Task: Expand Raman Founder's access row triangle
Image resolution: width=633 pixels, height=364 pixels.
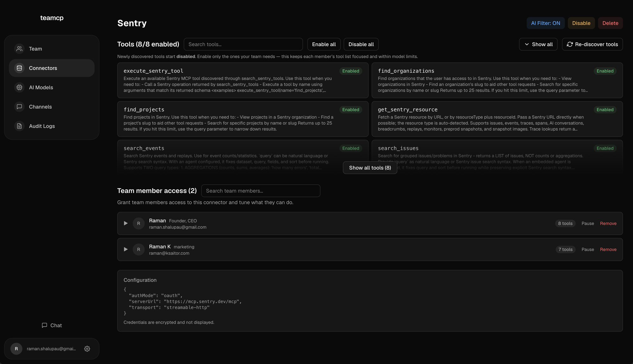Action: point(126,223)
